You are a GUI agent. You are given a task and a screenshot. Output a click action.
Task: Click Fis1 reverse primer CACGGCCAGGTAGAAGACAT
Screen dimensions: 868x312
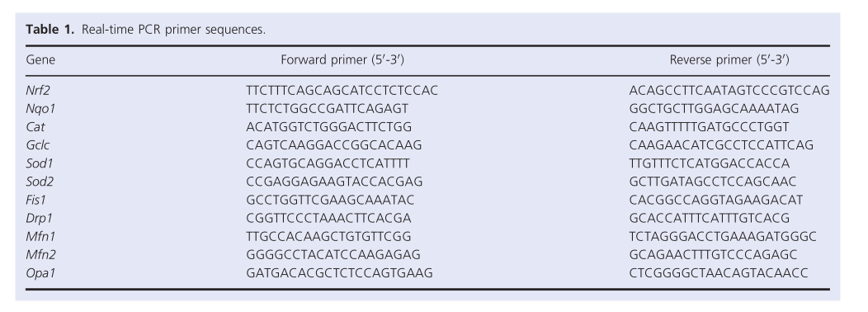click(715, 200)
